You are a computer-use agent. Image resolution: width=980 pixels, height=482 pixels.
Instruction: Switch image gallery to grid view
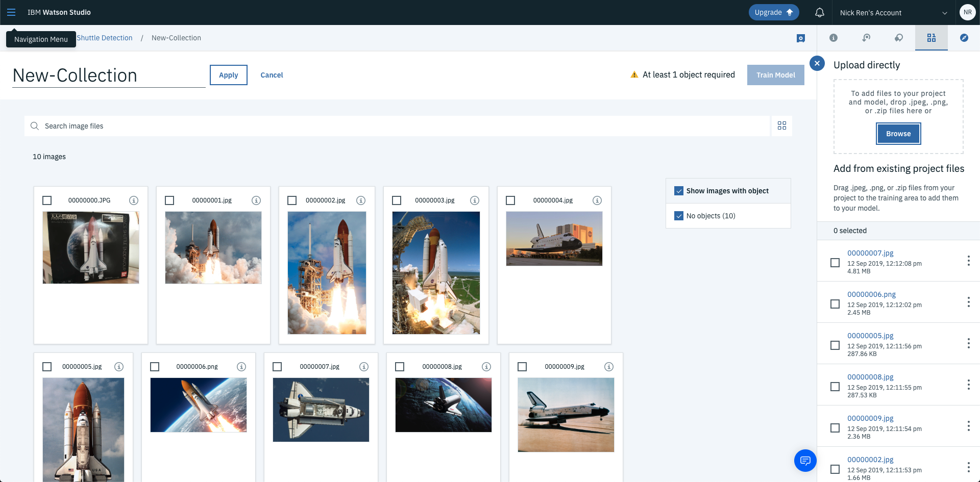[x=782, y=125]
